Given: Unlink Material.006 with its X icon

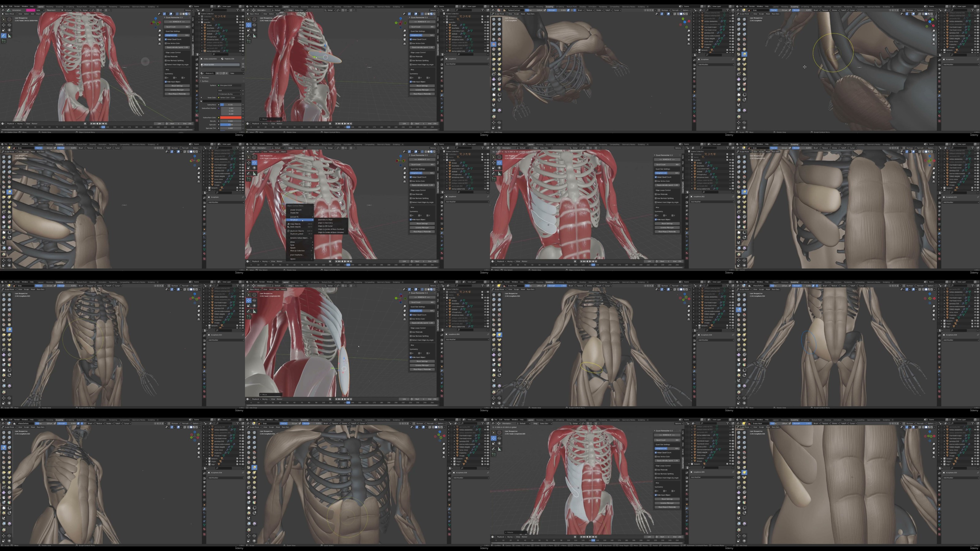Looking at the screenshot, I should [227, 73].
